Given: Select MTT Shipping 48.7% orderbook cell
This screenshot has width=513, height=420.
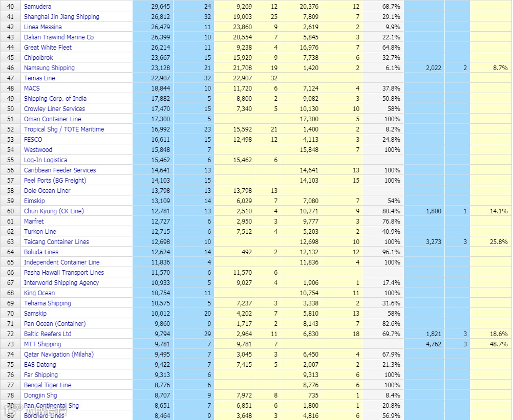Looking at the screenshot, I should [x=499, y=344].
